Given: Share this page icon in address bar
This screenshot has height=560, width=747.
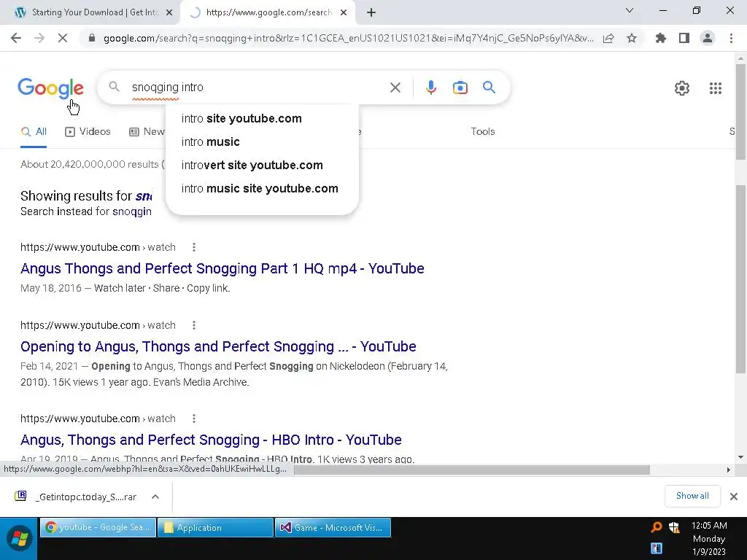Looking at the screenshot, I should pyautogui.click(x=608, y=38).
